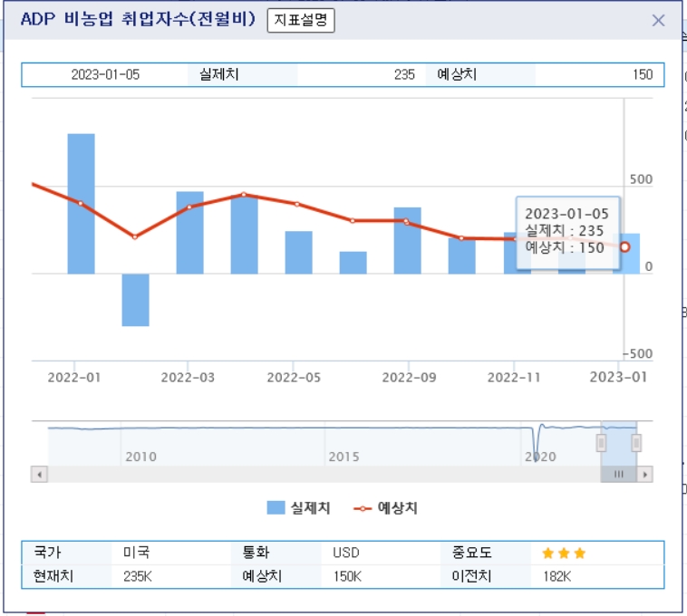This screenshot has width=687, height=616.
Task: Click the forecast value 150 in the header row
Action: [x=643, y=74]
